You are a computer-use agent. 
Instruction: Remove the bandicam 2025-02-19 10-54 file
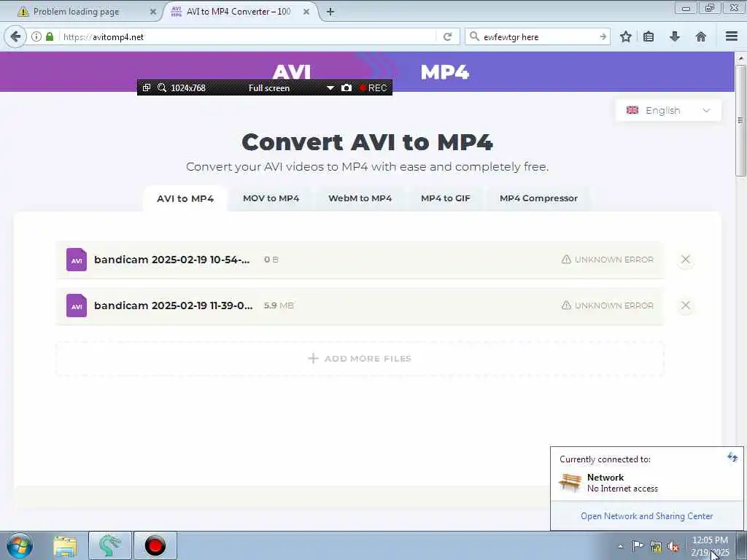686,260
